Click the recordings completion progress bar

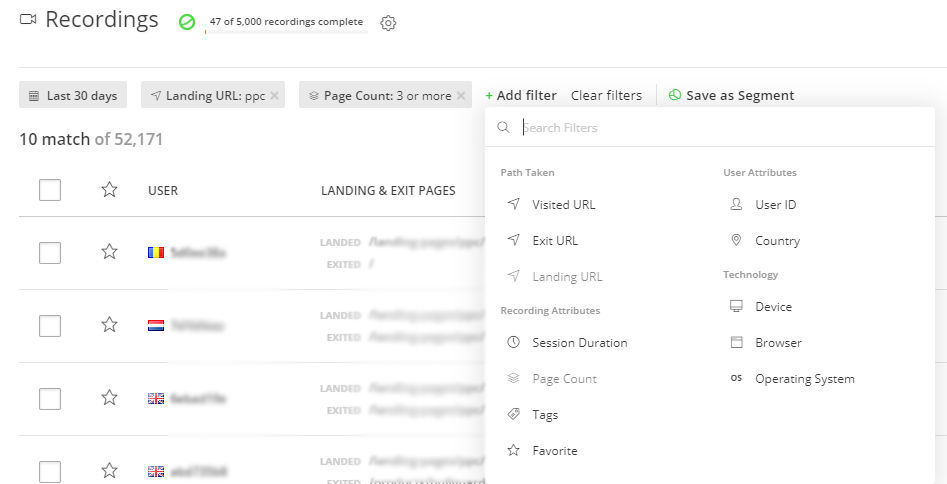point(286,31)
